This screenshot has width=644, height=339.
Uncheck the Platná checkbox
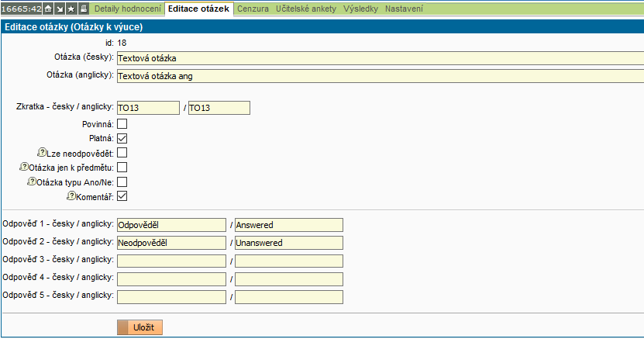[122, 138]
